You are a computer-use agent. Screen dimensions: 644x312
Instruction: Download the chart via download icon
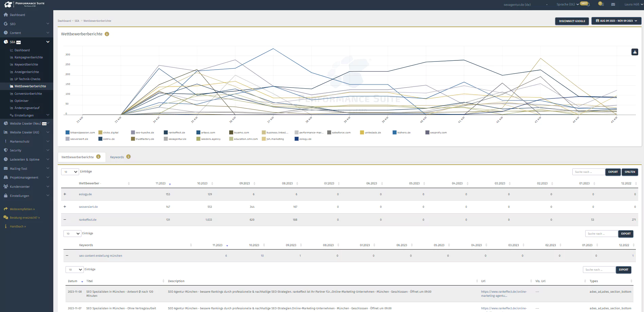(635, 52)
